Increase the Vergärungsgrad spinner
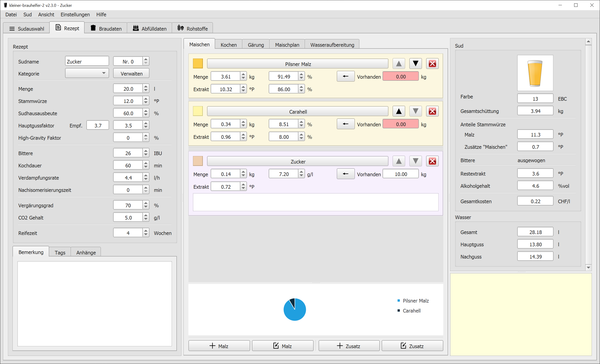This screenshot has height=364, width=600. (x=146, y=203)
